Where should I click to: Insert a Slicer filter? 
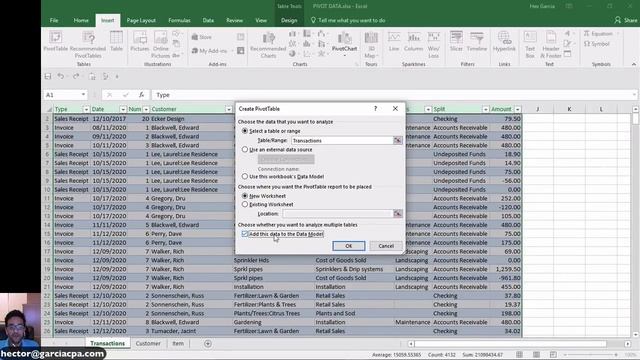[x=456, y=41]
